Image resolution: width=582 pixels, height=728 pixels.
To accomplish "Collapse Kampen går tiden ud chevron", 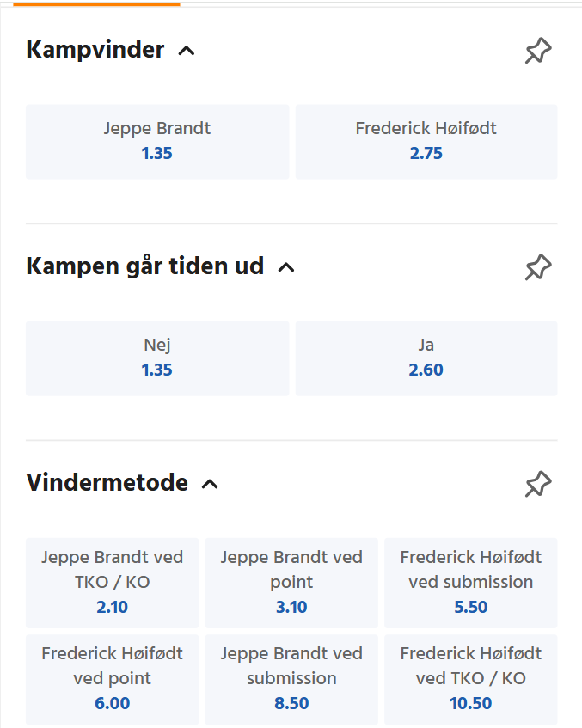I will point(286,267).
